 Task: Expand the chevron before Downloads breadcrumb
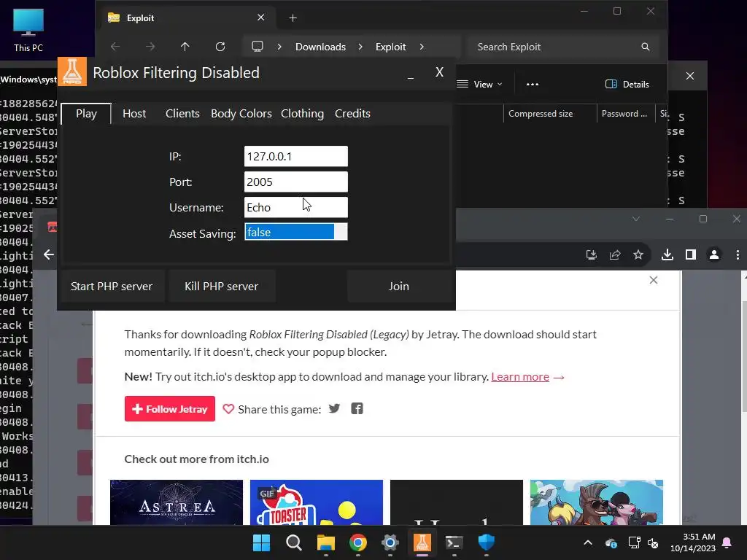click(279, 47)
